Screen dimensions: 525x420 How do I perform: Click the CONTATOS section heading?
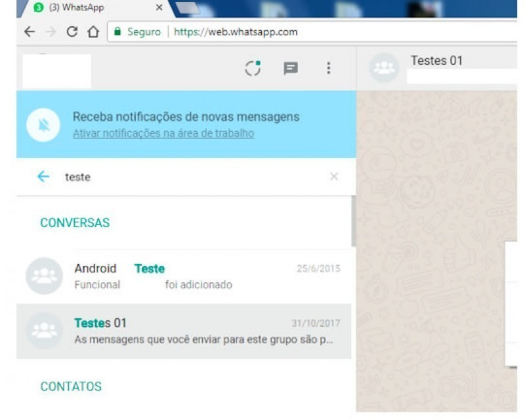pyautogui.click(x=71, y=387)
